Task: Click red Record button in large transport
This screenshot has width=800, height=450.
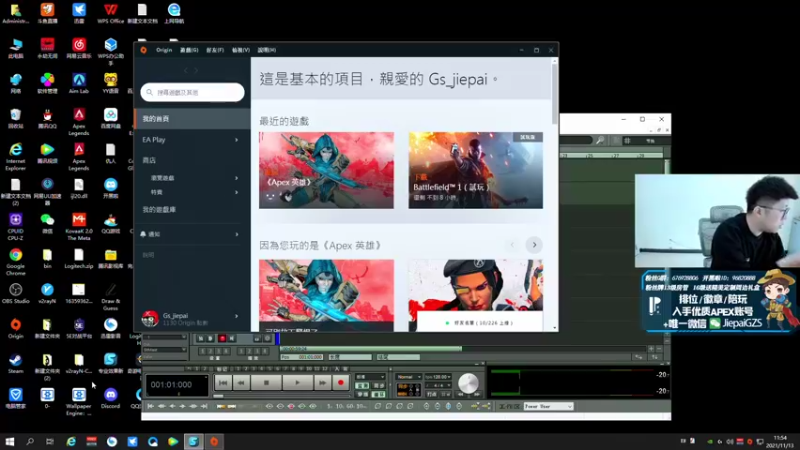Action: (341, 382)
